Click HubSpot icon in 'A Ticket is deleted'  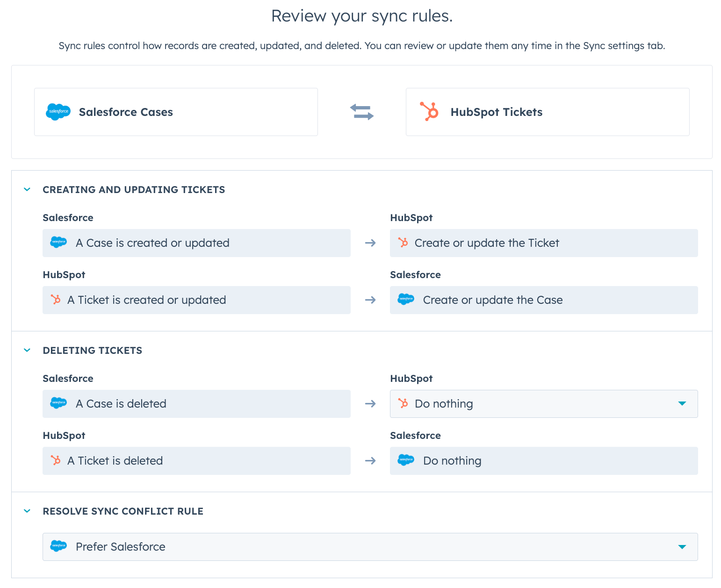(x=56, y=460)
